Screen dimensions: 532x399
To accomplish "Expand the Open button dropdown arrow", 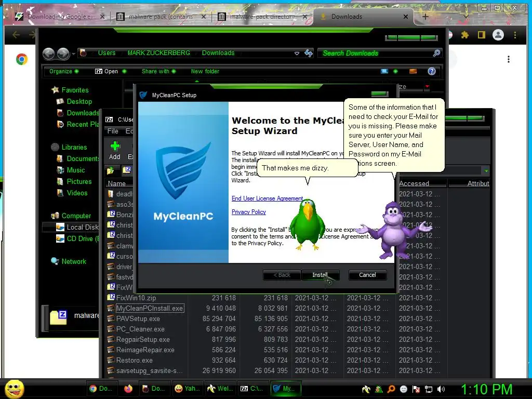I will pyautogui.click(x=124, y=71).
